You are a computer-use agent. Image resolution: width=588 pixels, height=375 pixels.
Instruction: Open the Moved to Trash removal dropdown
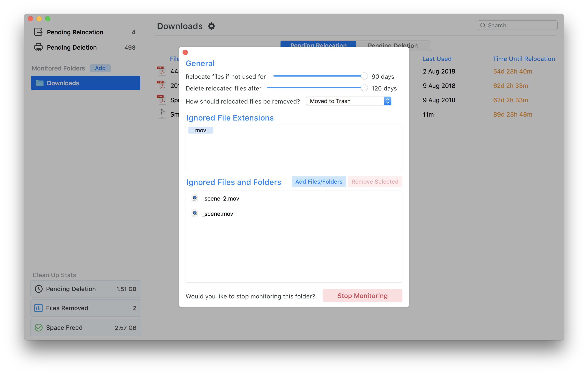pyautogui.click(x=349, y=101)
